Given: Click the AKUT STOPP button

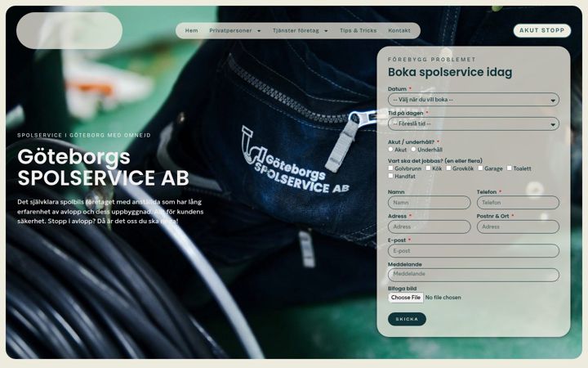Looking at the screenshot, I should [542, 30].
